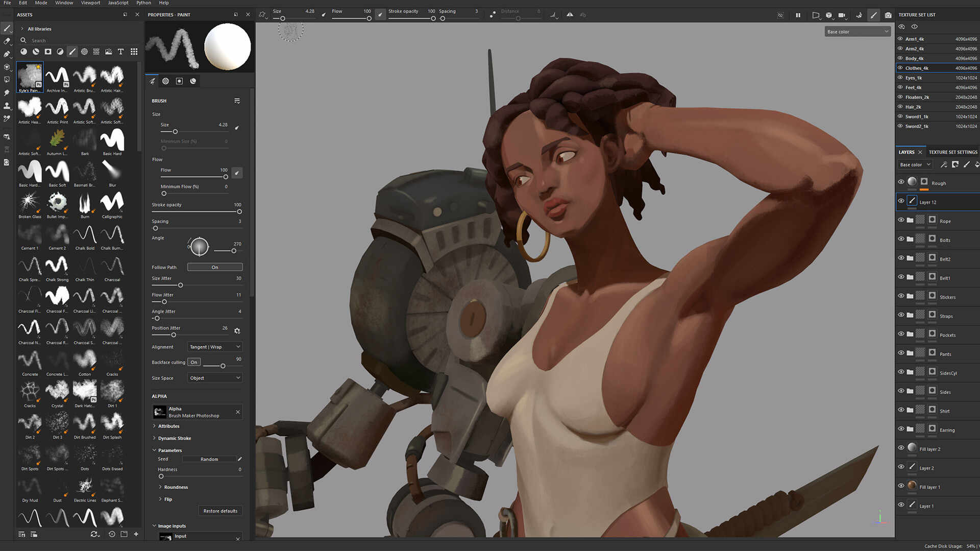The image size is (980, 551).
Task: Turn off Backface culling
Action: [x=193, y=362]
